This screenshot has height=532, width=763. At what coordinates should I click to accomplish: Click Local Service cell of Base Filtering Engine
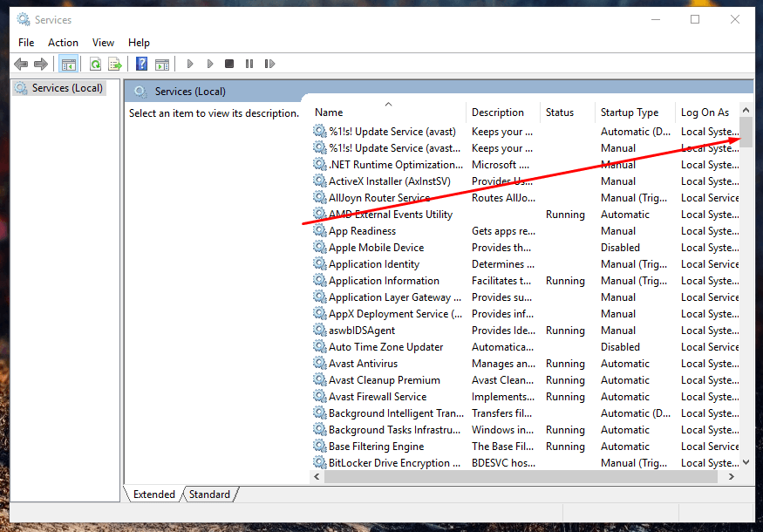coord(710,446)
